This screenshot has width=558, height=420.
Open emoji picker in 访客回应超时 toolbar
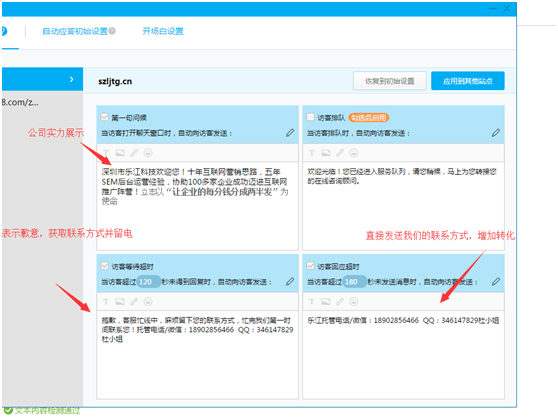click(x=354, y=301)
